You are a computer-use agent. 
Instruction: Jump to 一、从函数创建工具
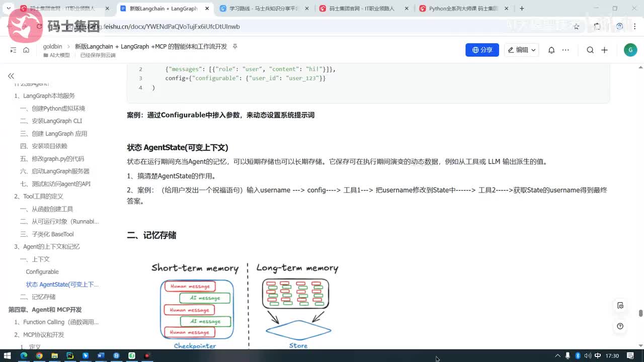point(46,209)
